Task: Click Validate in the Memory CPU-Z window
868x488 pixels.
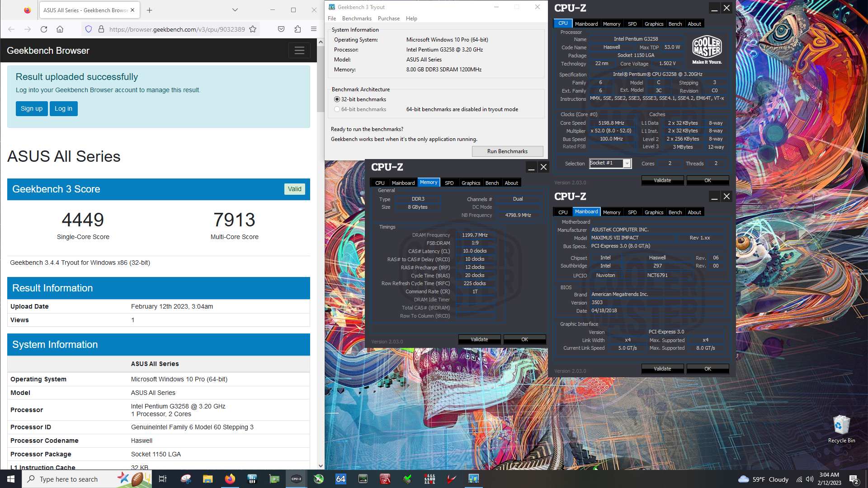Action: (x=479, y=339)
